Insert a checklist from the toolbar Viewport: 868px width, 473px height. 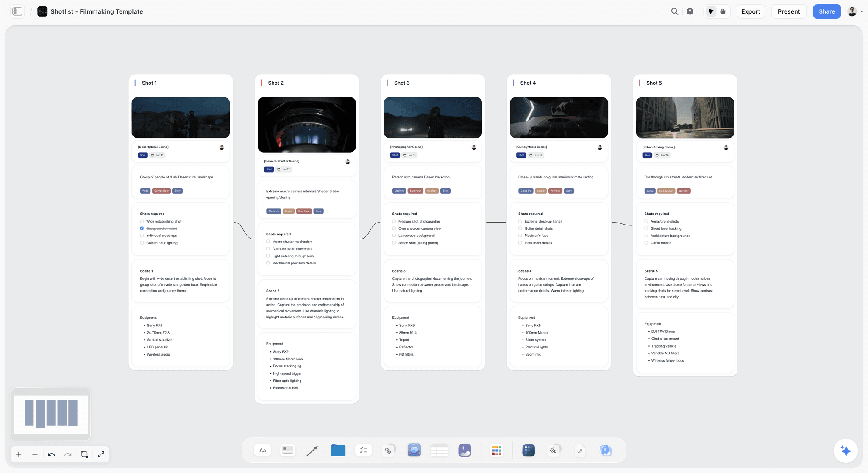[364, 450]
